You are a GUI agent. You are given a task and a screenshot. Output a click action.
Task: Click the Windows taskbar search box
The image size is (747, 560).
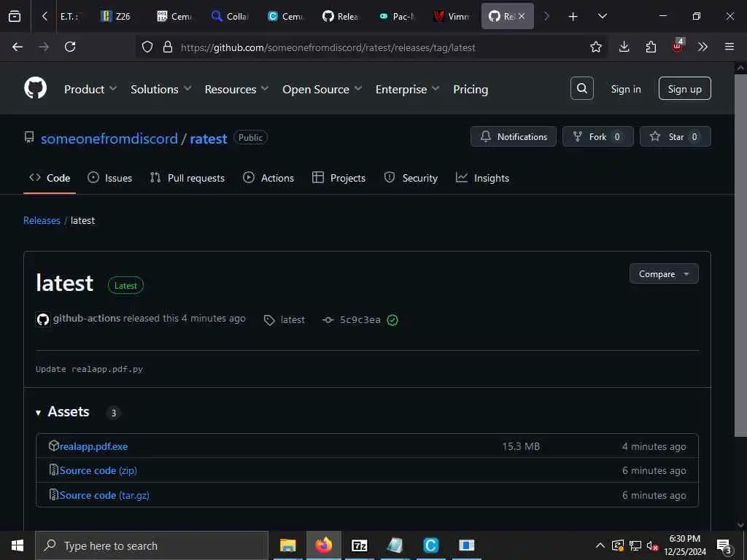(x=152, y=545)
